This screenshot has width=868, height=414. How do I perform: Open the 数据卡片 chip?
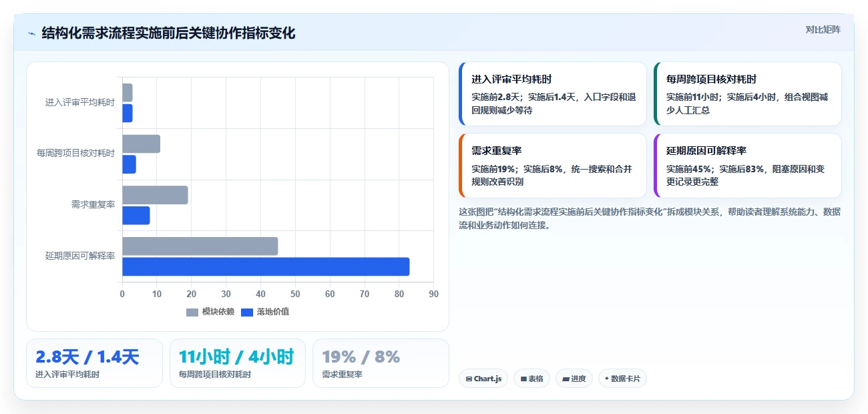pyautogui.click(x=622, y=379)
